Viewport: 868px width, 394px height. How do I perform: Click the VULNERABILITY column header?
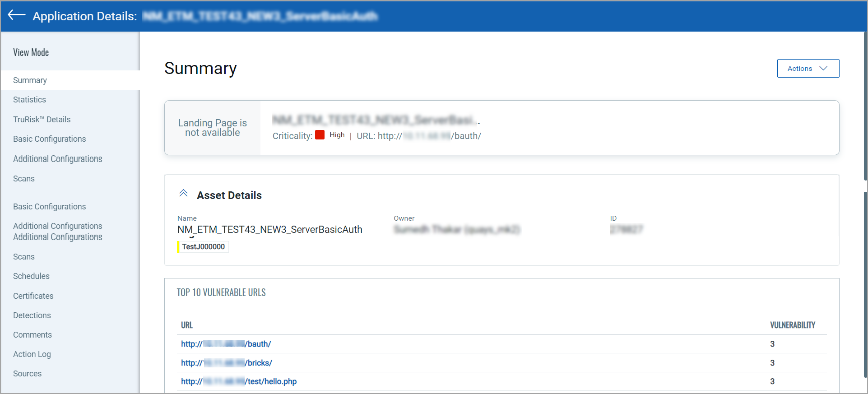click(x=793, y=325)
